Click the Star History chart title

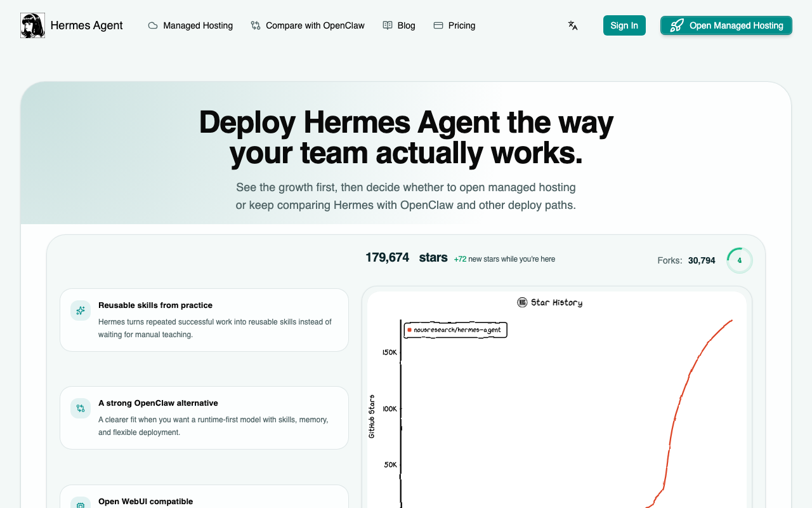(x=556, y=303)
